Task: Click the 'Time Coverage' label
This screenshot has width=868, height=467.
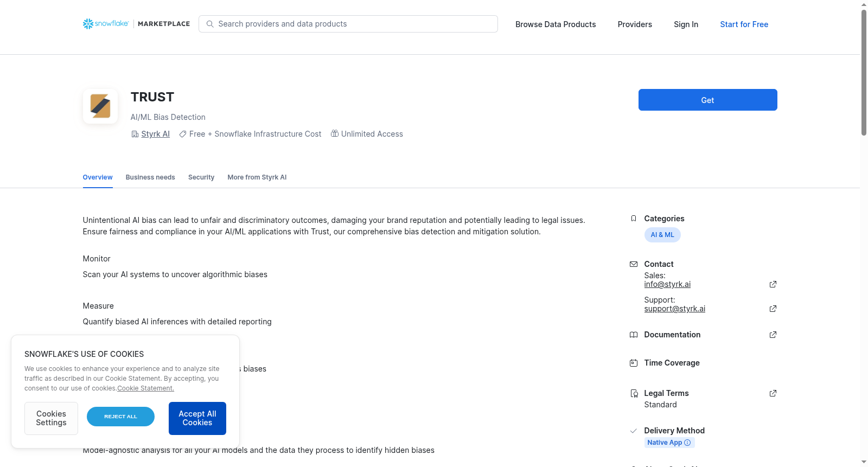Action: pos(672,363)
